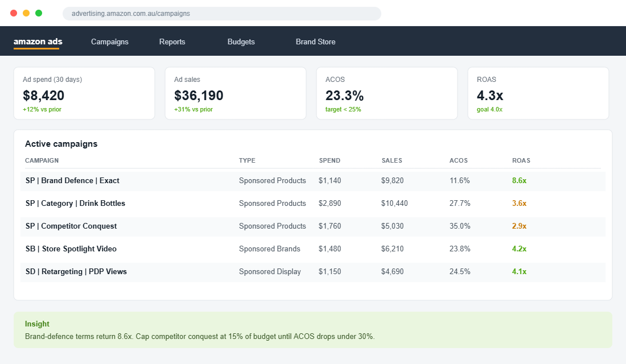Open SP | Brand Defence | Exact campaign

72,180
